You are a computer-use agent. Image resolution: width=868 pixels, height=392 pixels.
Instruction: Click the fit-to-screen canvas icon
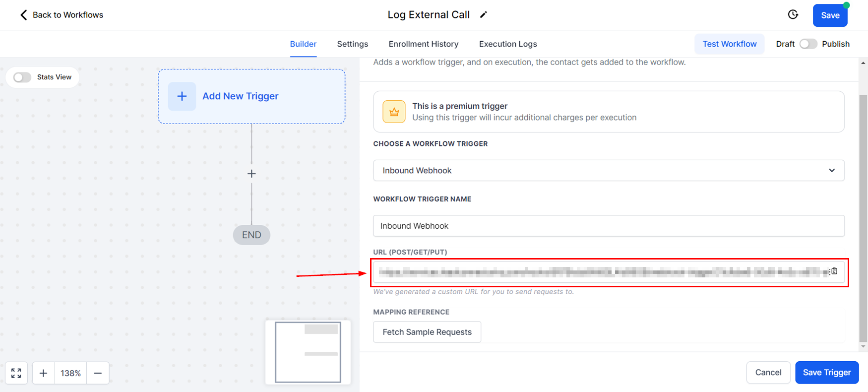coord(16,373)
